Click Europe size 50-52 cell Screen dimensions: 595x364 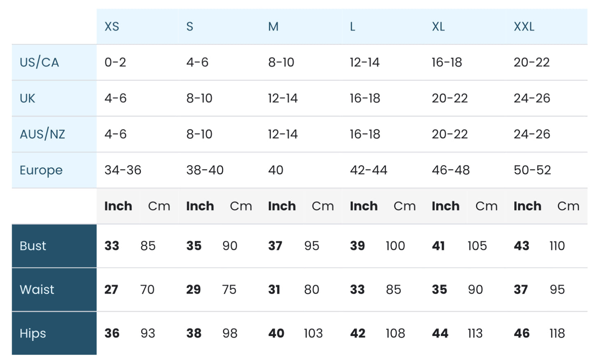532,170
